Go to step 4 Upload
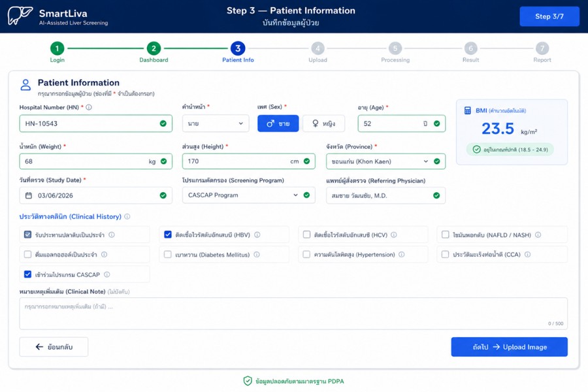The image size is (588, 392). (318, 52)
